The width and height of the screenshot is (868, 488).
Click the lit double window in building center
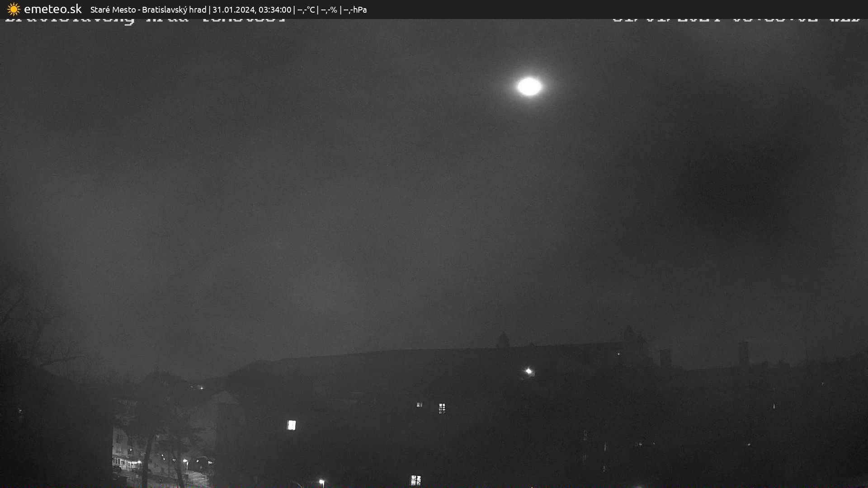[x=442, y=408]
